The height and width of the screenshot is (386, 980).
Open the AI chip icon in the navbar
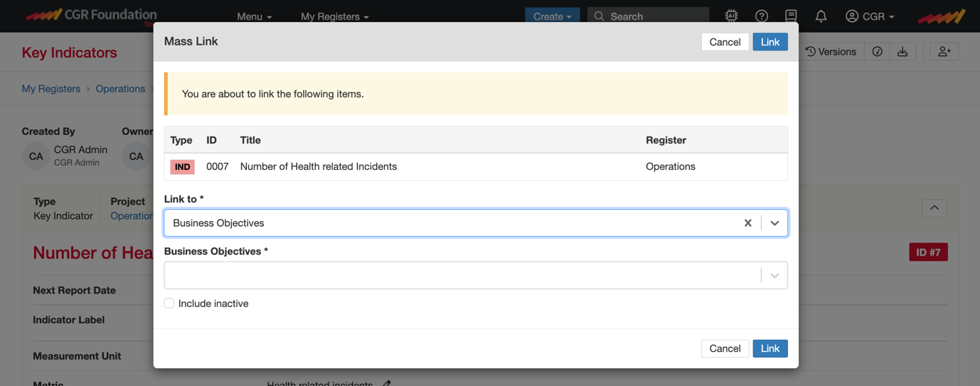[x=731, y=16]
